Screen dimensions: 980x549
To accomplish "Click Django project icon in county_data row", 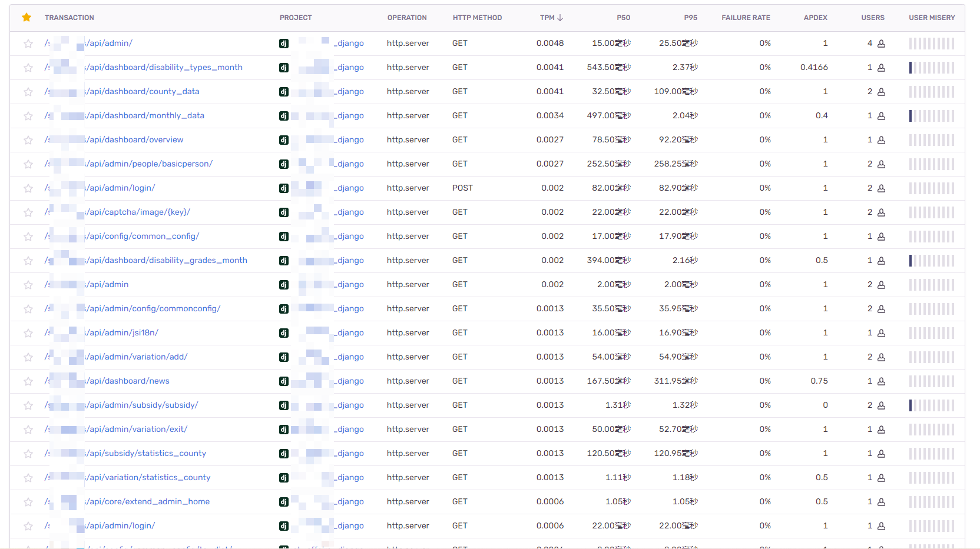I will pos(284,92).
